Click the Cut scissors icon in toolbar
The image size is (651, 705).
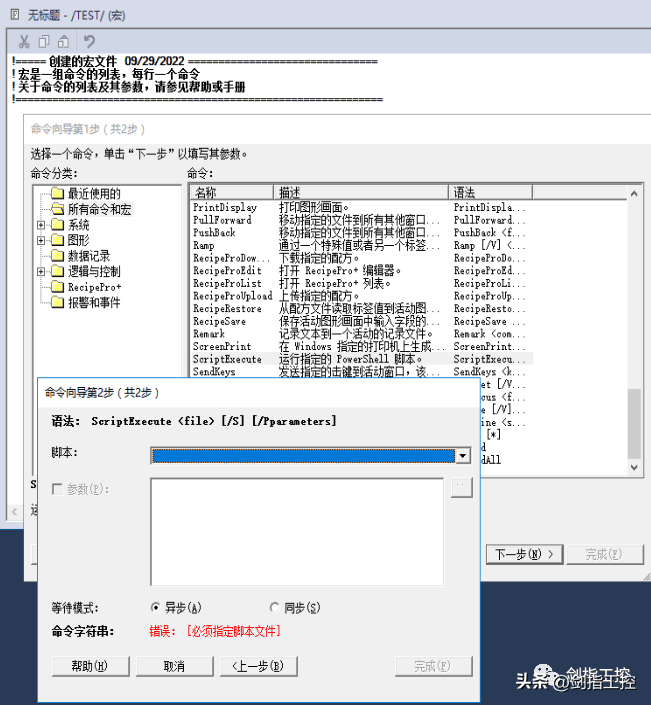click(x=23, y=41)
